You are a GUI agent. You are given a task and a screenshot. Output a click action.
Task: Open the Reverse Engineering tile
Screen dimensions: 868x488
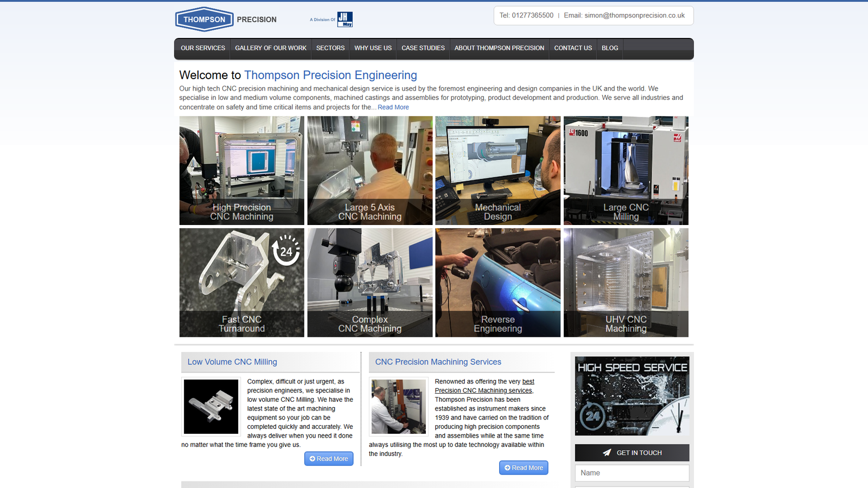pos(497,282)
